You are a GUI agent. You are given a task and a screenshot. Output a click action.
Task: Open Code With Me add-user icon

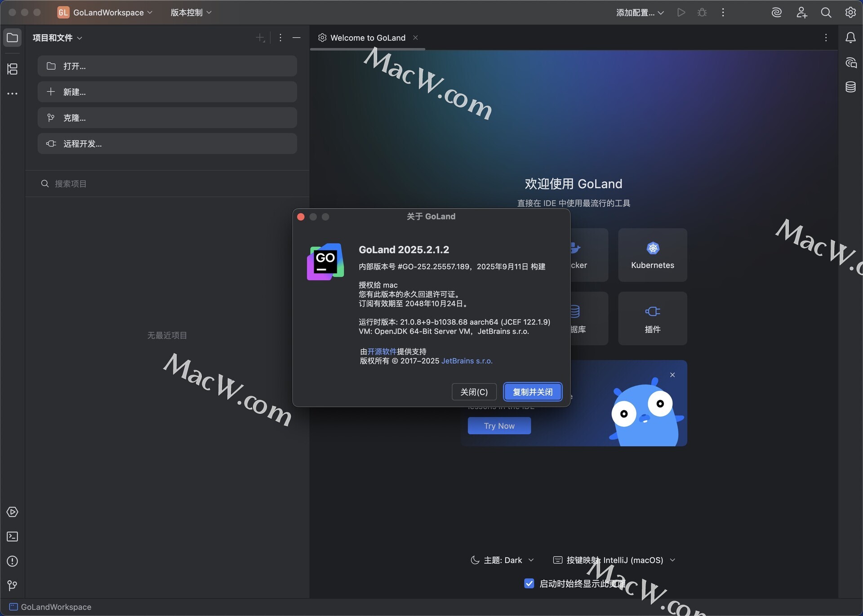pos(801,13)
